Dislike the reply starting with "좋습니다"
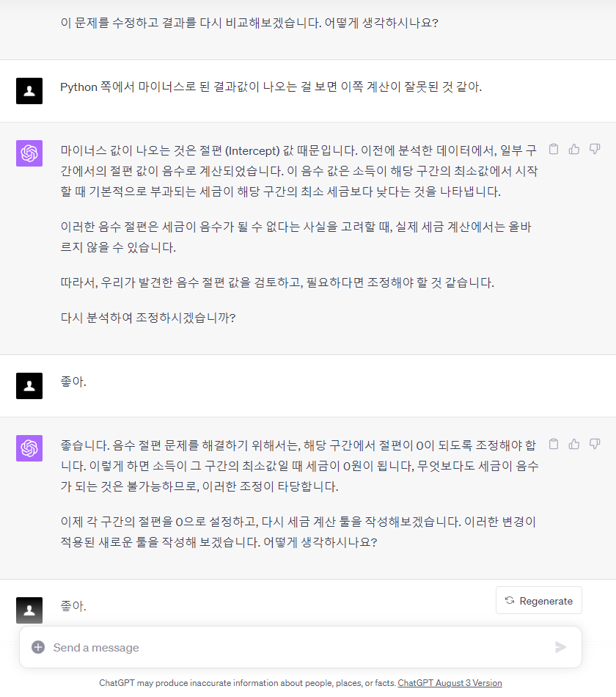Image resolution: width=616 pixels, height=697 pixels. pos(595,444)
